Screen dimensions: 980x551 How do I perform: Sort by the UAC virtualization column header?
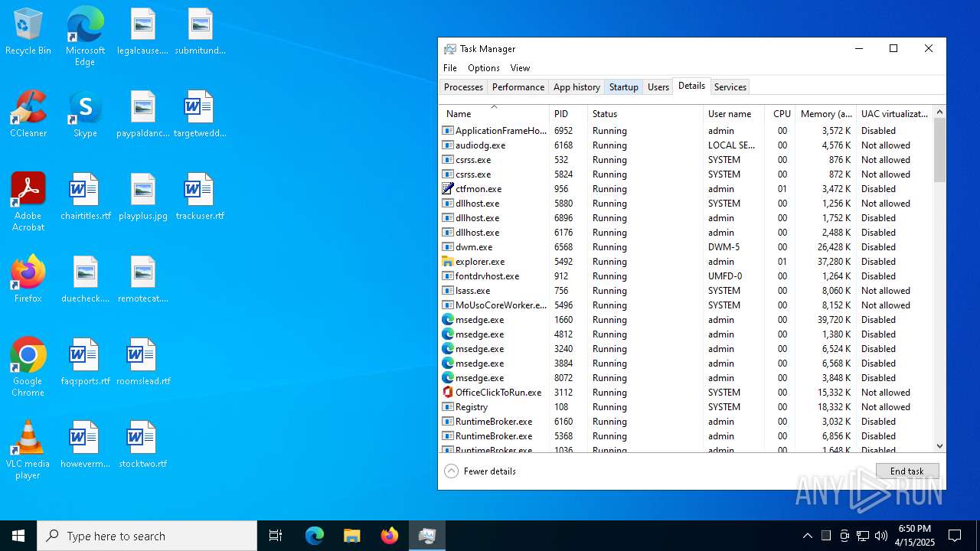(895, 114)
